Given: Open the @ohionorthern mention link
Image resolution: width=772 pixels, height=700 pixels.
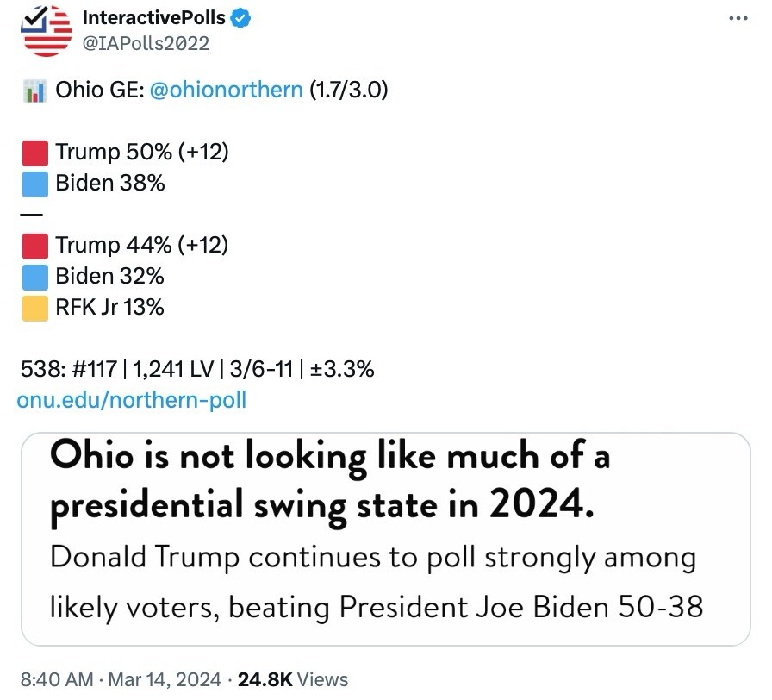Looking at the screenshot, I should pyautogui.click(x=226, y=91).
